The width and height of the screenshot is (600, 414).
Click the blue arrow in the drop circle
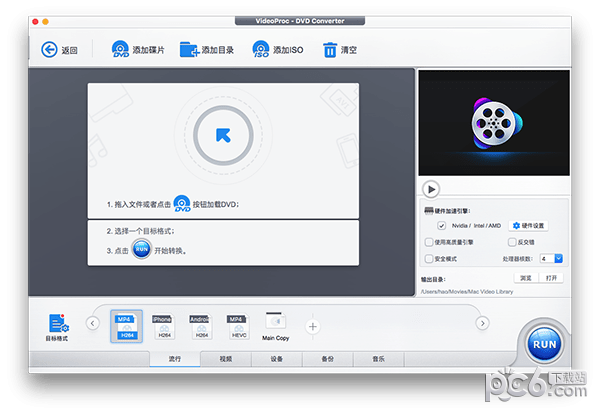223,135
